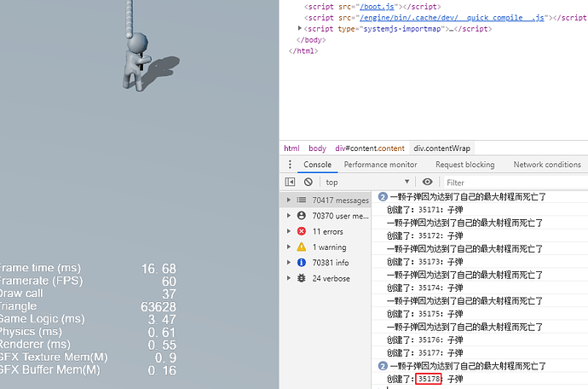Select the red errors icon

pyautogui.click(x=302, y=231)
